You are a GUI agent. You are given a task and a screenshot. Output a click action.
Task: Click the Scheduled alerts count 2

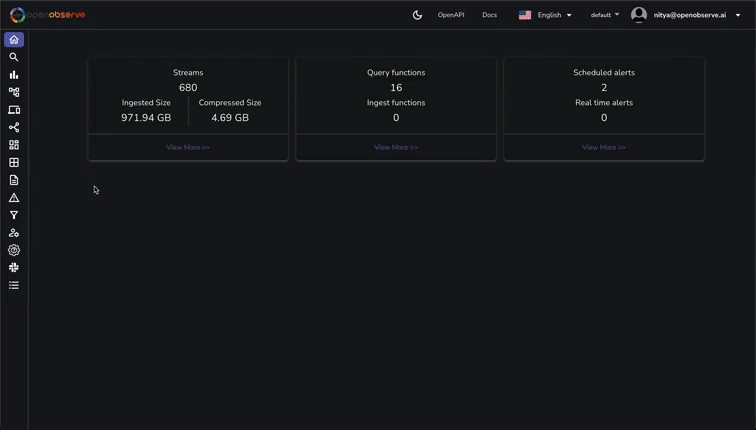[604, 88]
